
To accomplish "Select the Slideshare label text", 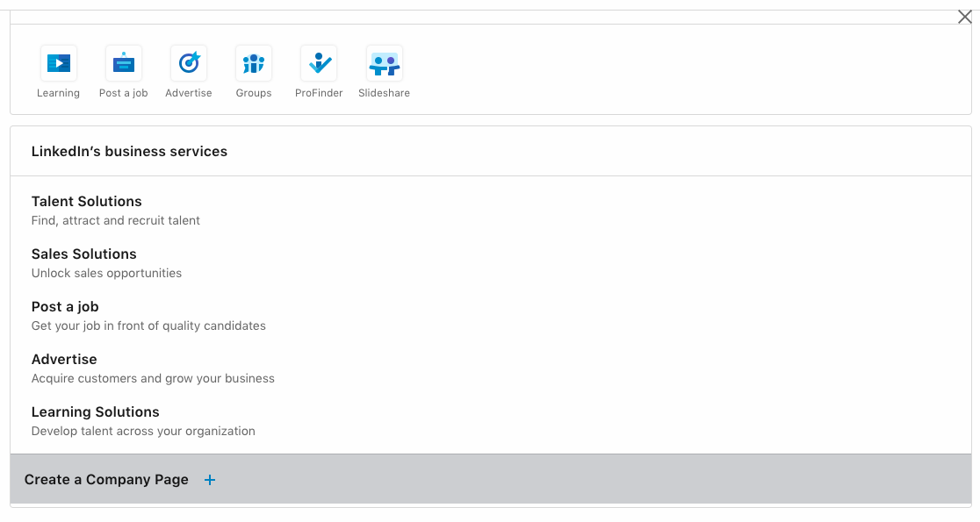I will coord(384,92).
